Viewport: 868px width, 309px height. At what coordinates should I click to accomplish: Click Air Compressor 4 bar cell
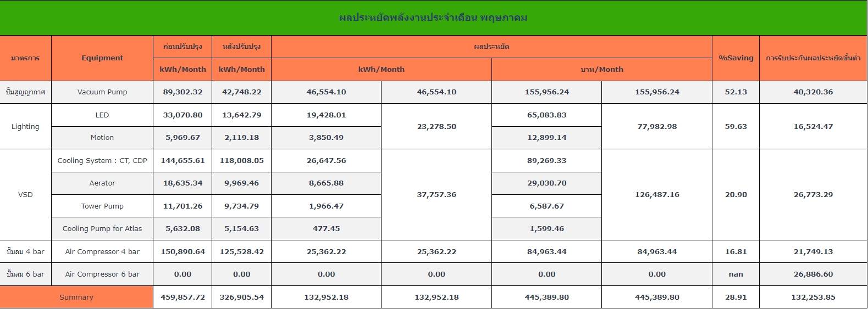point(102,252)
